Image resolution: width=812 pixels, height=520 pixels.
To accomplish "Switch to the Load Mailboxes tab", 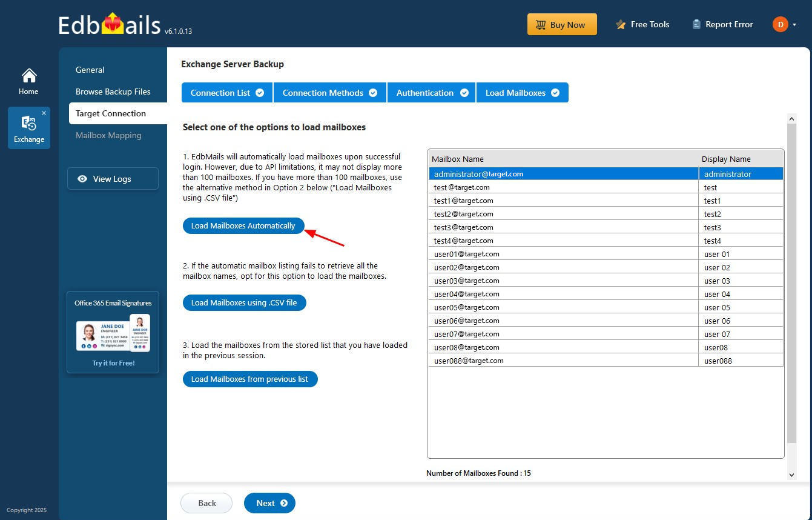I will click(523, 93).
